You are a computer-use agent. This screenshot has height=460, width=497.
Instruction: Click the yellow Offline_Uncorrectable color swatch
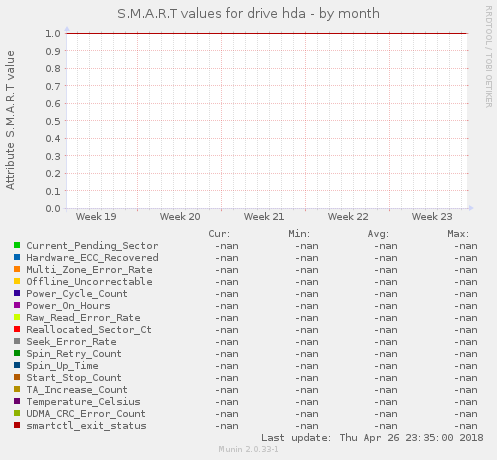coord(17,281)
